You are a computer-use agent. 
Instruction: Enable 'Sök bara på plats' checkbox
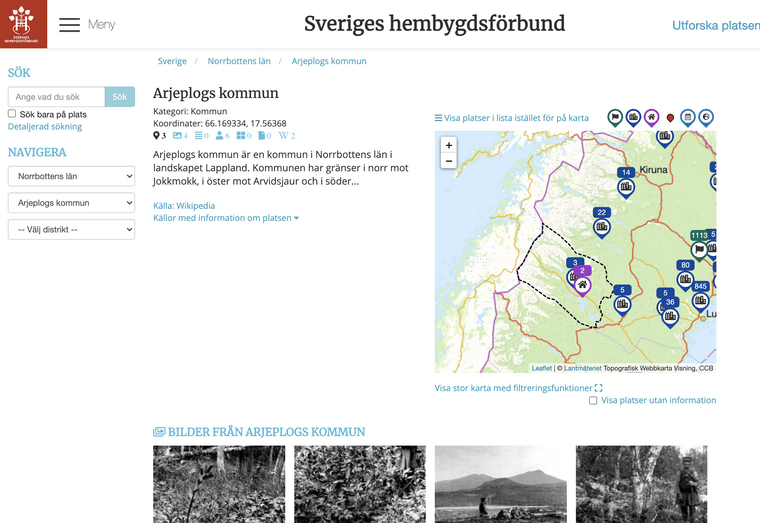click(x=12, y=113)
